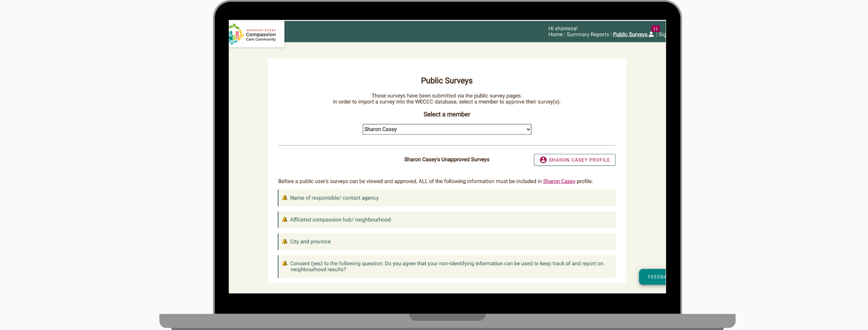Screen dimensions: 868x330
Task: Click the account icon in the profile button
Action: click(x=543, y=160)
